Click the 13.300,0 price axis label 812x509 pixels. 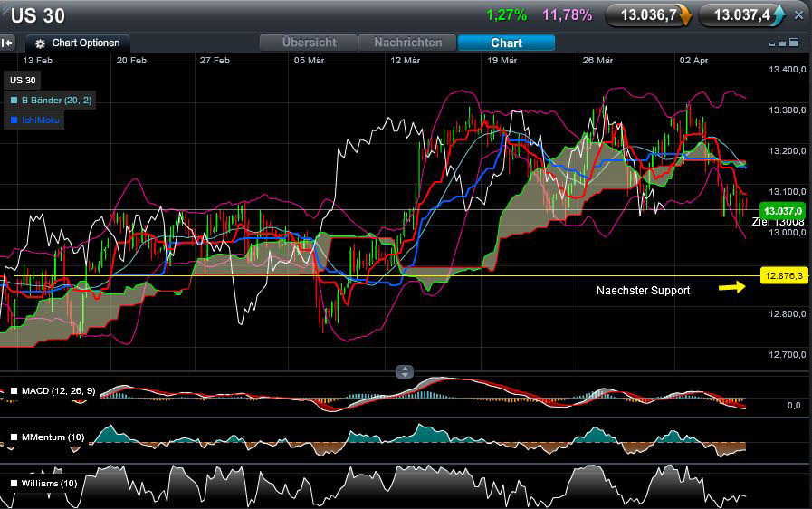click(788, 110)
